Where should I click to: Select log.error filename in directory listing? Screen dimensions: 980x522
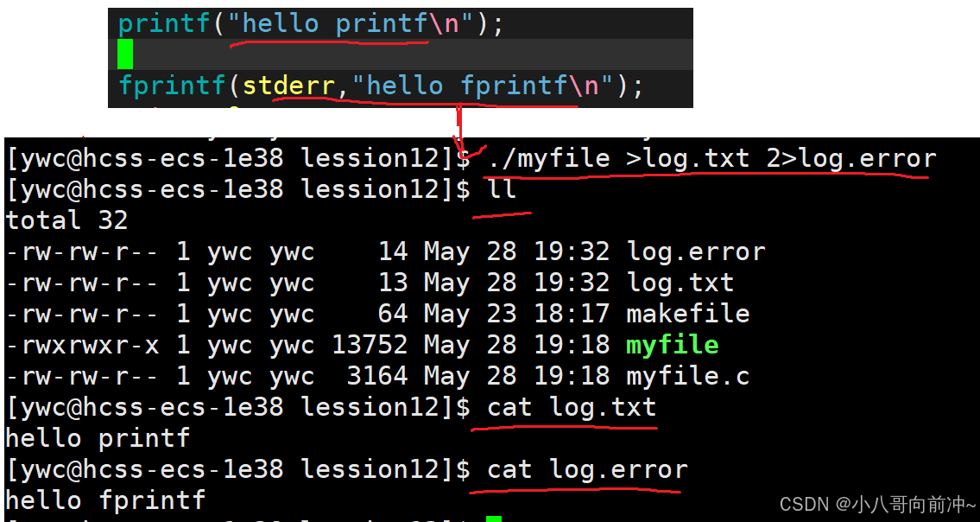pyautogui.click(x=696, y=251)
